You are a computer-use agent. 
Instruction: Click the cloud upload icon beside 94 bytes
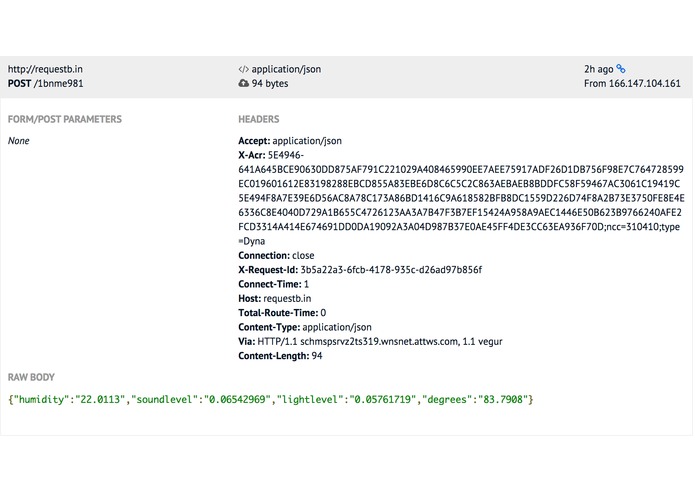(243, 83)
